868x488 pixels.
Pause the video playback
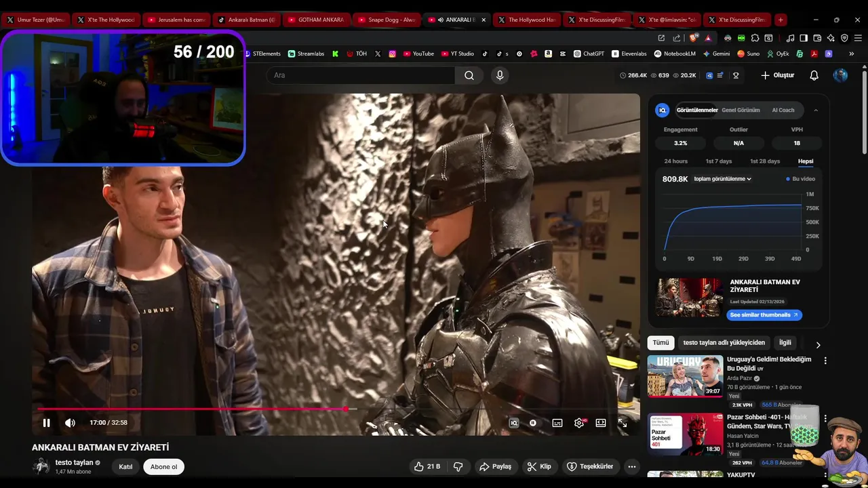point(47,423)
